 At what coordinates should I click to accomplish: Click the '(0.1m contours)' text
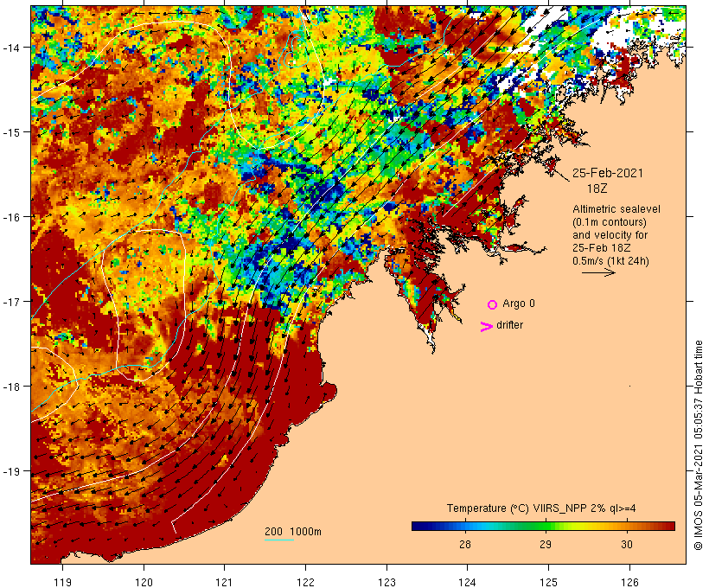(610, 222)
